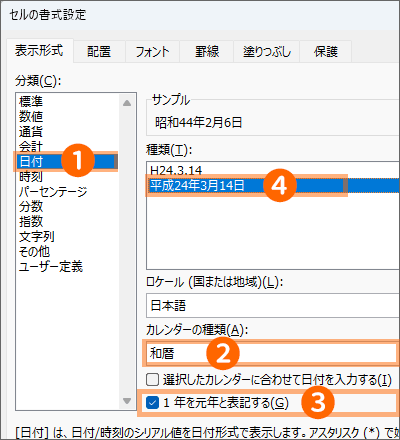Click the orange step 1 marker

pyautogui.click(x=78, y=160)
